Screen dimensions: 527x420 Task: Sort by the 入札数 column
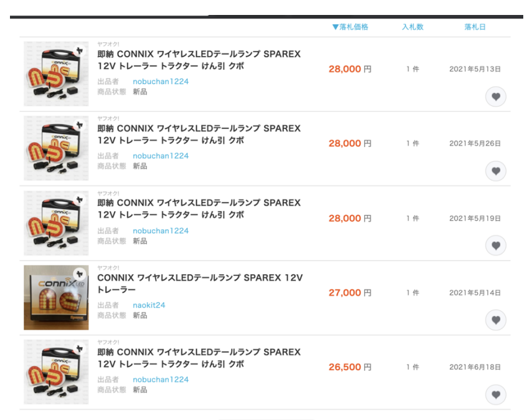pyautogui.click(x=412, y=27)
